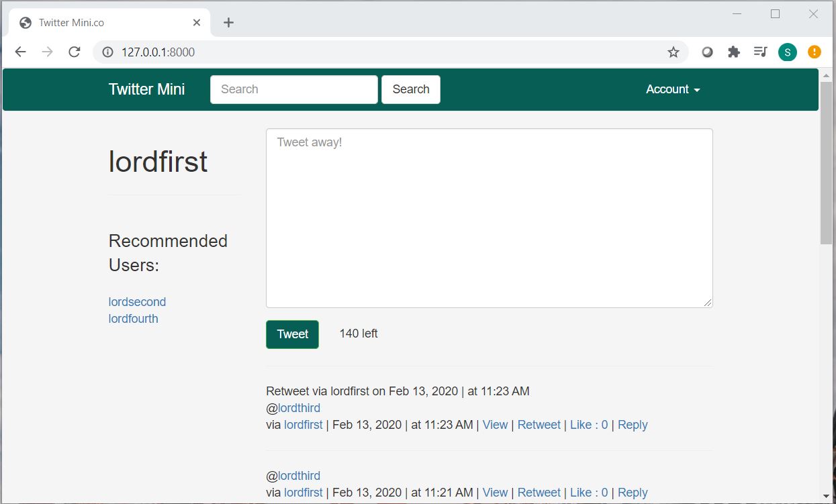Go back to the previous page
Image resolution: width=836 pixels, height=504 pixels.
tap(21, 52)
